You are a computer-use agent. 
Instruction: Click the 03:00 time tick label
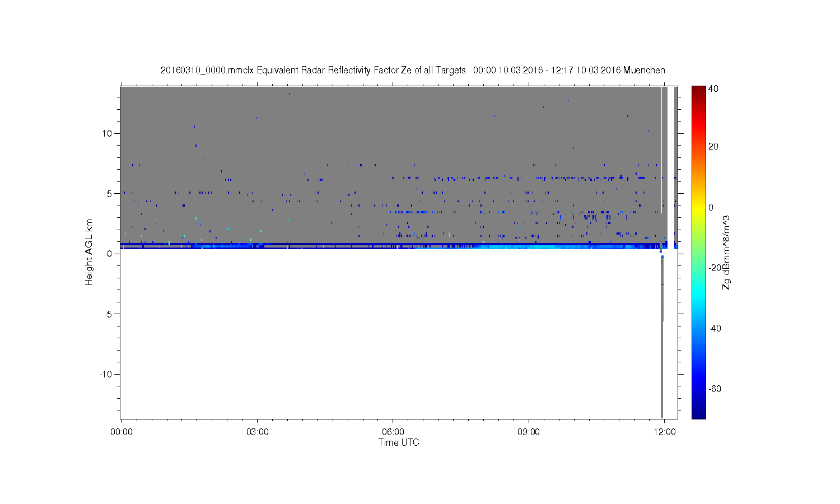coord(257,432)
